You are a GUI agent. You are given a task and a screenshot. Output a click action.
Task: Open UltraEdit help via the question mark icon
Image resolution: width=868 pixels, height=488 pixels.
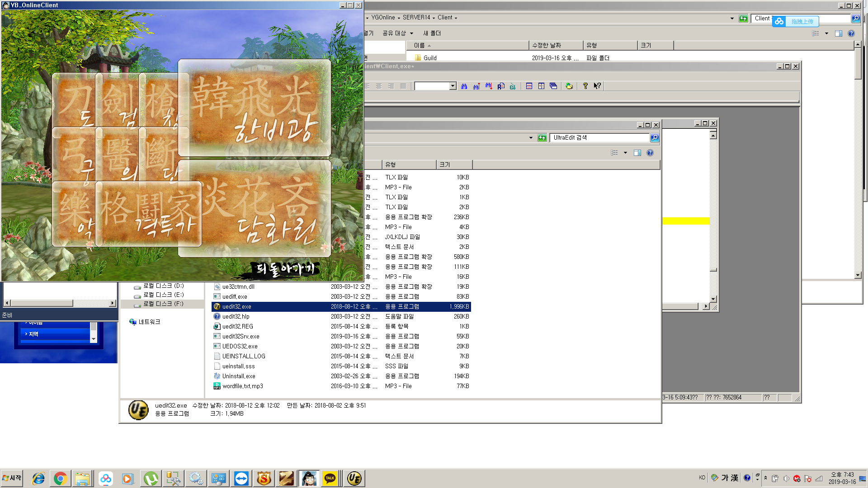[x=585, y=86]
